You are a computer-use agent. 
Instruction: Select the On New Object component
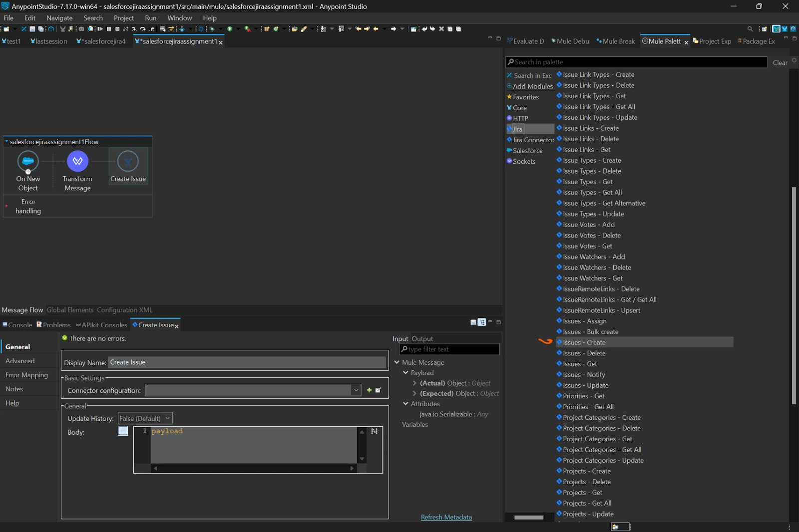pos(27,161)
